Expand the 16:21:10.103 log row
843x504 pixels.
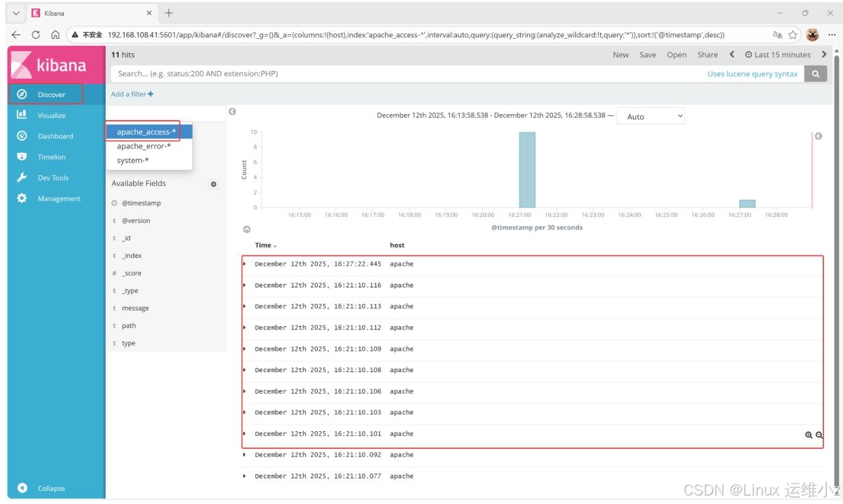245,413
